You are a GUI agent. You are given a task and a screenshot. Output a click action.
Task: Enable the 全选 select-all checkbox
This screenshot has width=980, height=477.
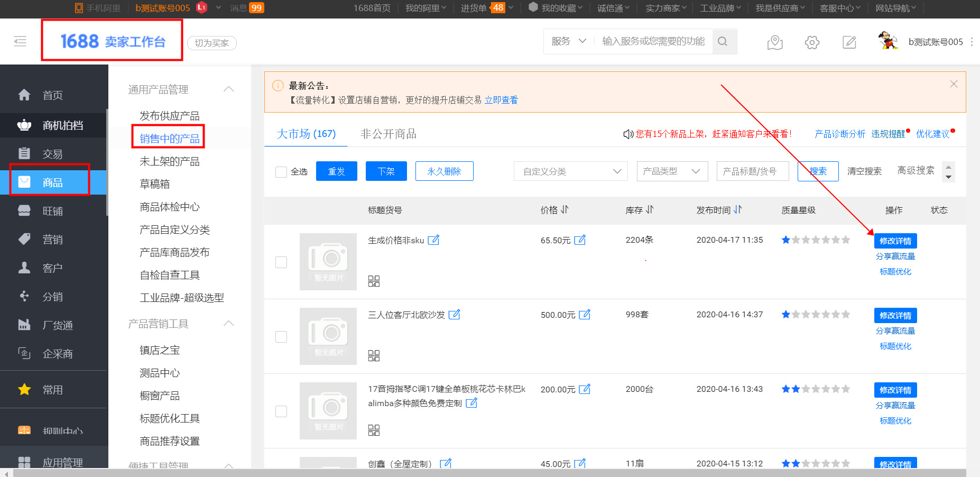(281, 171)
